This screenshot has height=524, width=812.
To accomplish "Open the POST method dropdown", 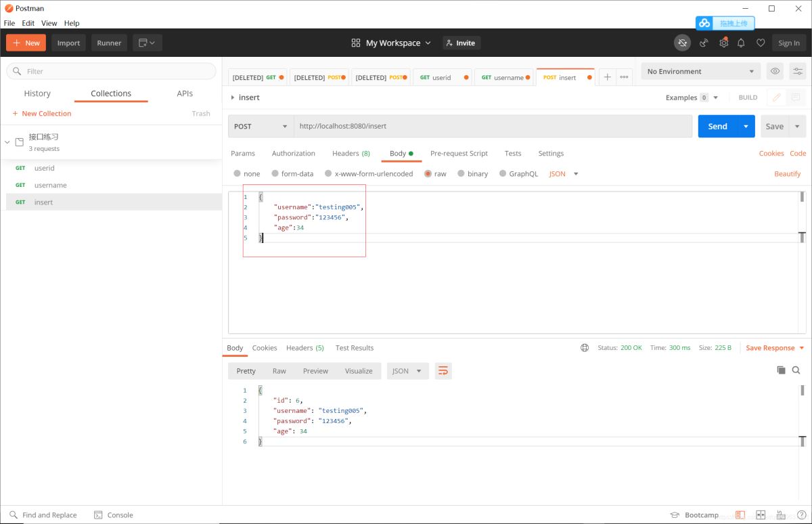I will click(261, 127).
